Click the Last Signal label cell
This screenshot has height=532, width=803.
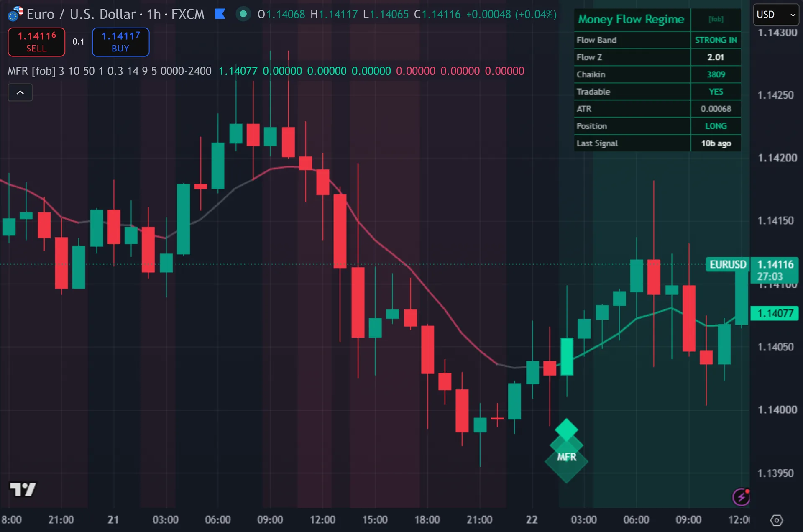[x=632, y=143]
